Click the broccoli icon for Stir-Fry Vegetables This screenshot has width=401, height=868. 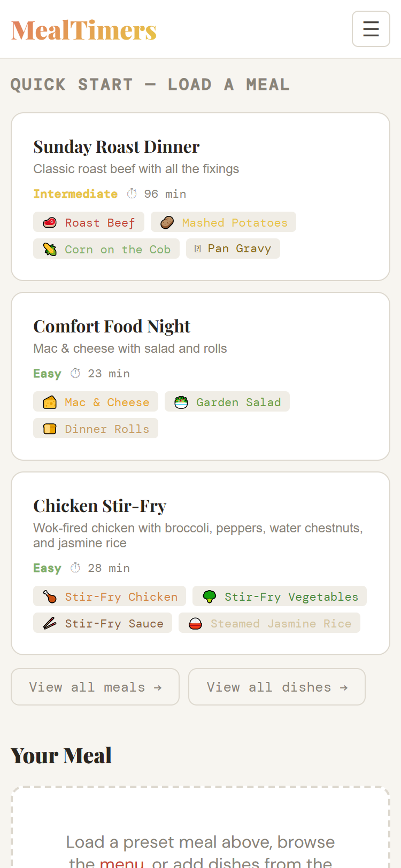(210, 596)
